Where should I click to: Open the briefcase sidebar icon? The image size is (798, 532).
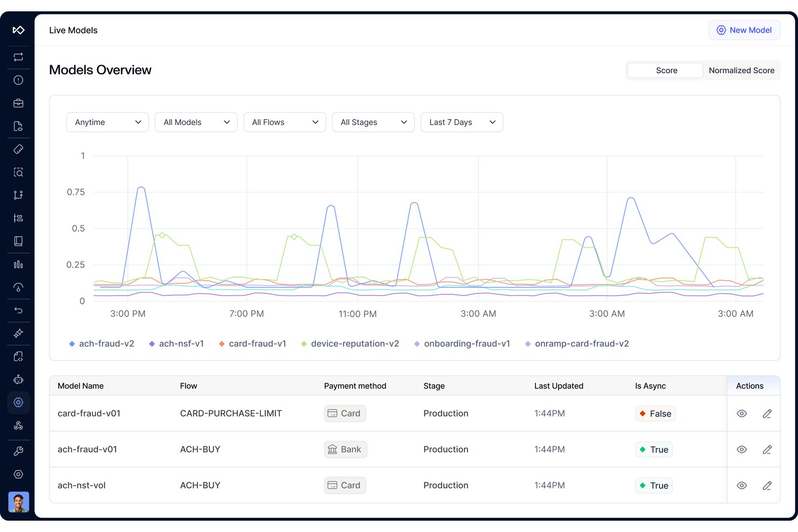coord(18,103)
